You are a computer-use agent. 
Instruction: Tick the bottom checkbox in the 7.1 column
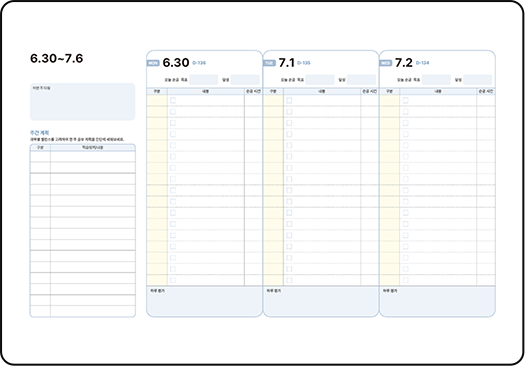click(289, 280)
